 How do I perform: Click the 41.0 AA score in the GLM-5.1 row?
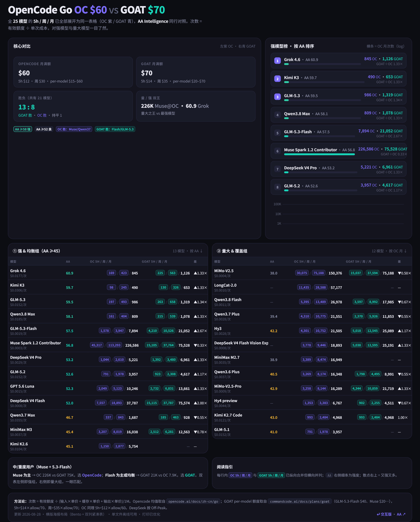point(274,432)
